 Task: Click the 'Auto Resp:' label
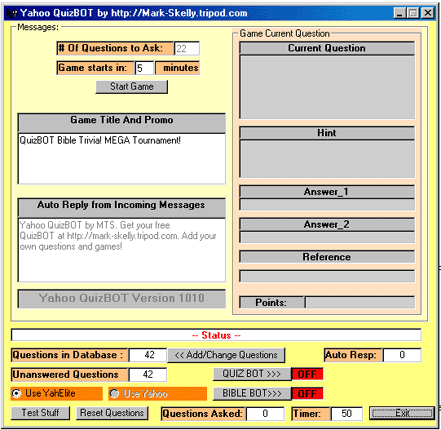click(353, 355)
